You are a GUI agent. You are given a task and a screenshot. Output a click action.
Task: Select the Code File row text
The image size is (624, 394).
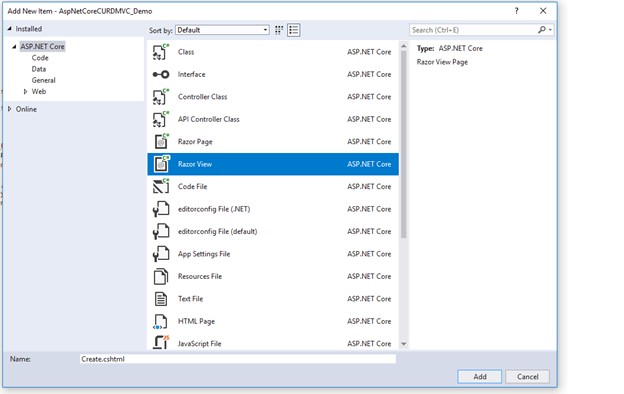click(x=193, y=186)
